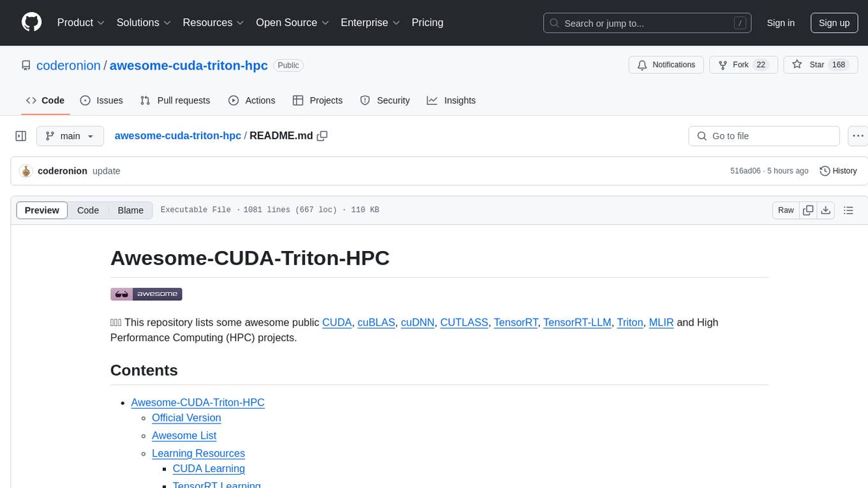Screen dimensions: 868x488
Task: Click the coderonion avatar in commit row
Action: click(x=26, y=171)
